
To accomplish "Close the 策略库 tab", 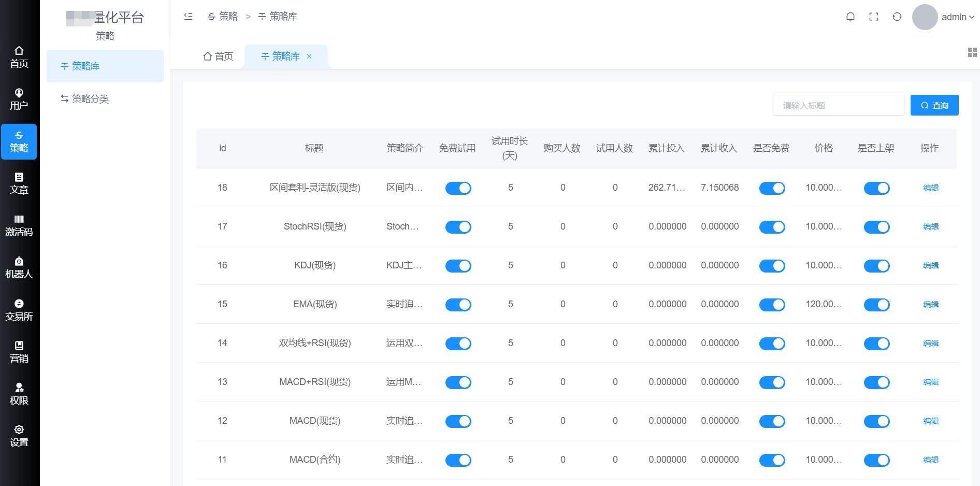I will (x=309, y=56).
